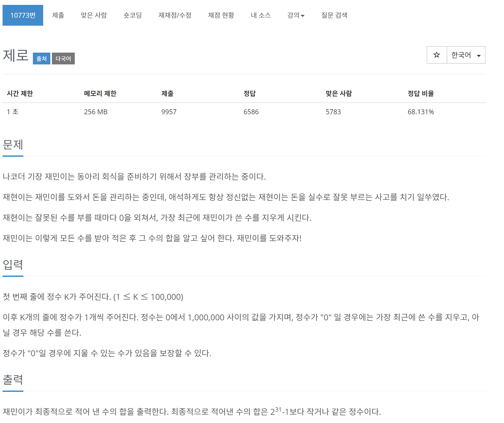Viewport: 504px width, 423px height.
Task: Click the 정답 비율 column header
Action: tap(421, 93)
